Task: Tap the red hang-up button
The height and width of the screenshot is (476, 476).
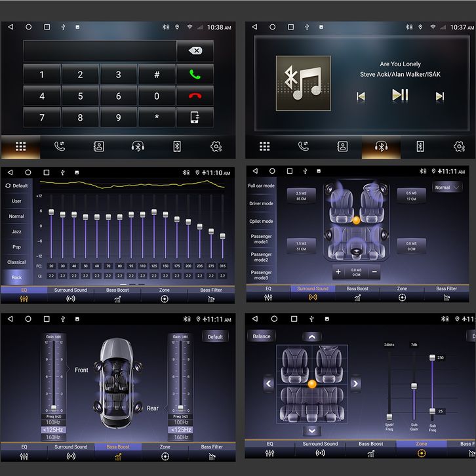Action: click(195, 96)
